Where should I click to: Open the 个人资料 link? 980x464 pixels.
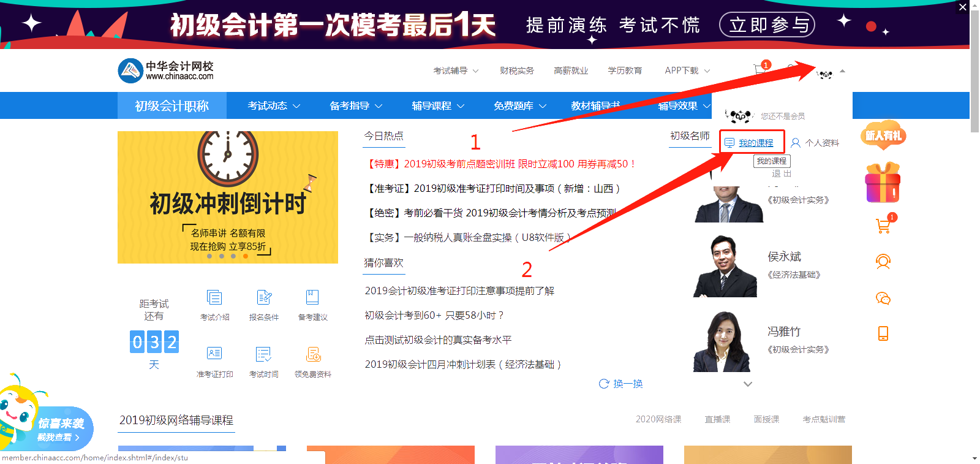[822, 143]
